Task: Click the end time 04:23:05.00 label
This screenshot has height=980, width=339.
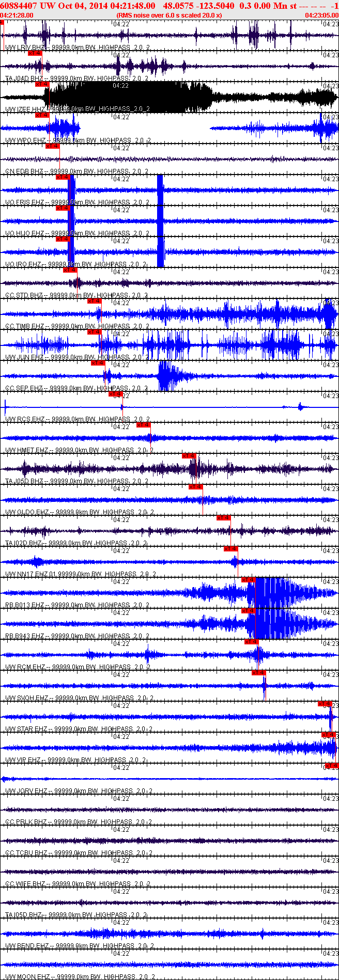Action: click(321, 15)
